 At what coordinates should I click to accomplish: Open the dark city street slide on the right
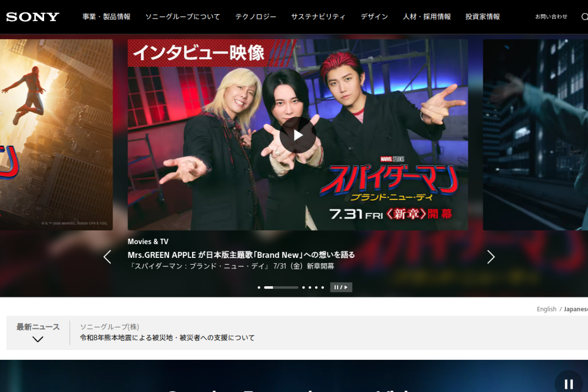[x=535, y=135]
